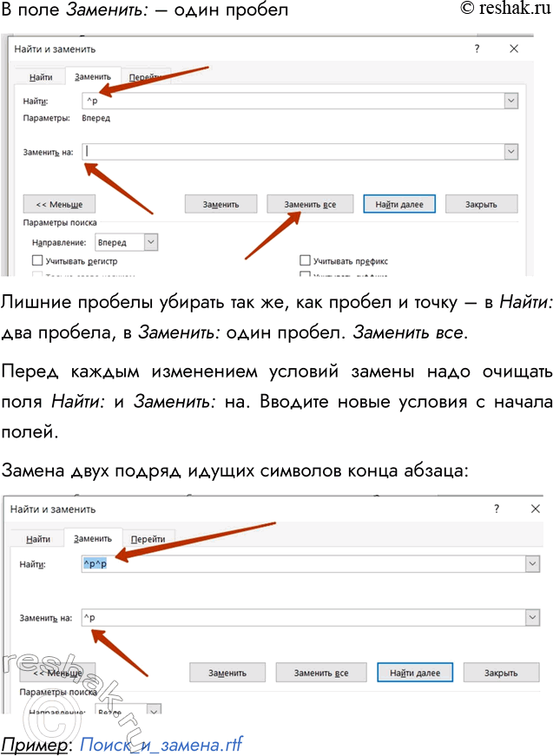553x756 pixels.
Task: Tick the Учитывать префикс checkbox
Action: [x=306, y=260]
